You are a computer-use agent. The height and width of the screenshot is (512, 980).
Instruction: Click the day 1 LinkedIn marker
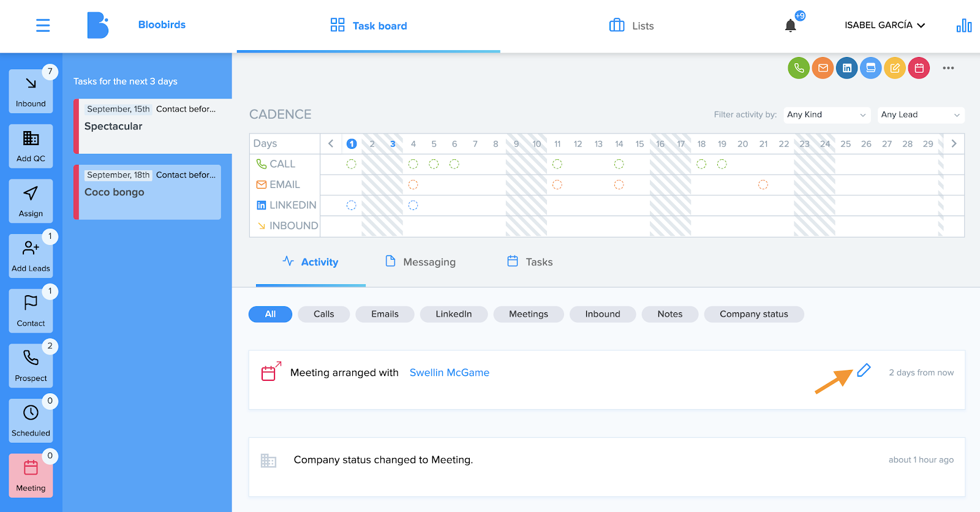351,205
